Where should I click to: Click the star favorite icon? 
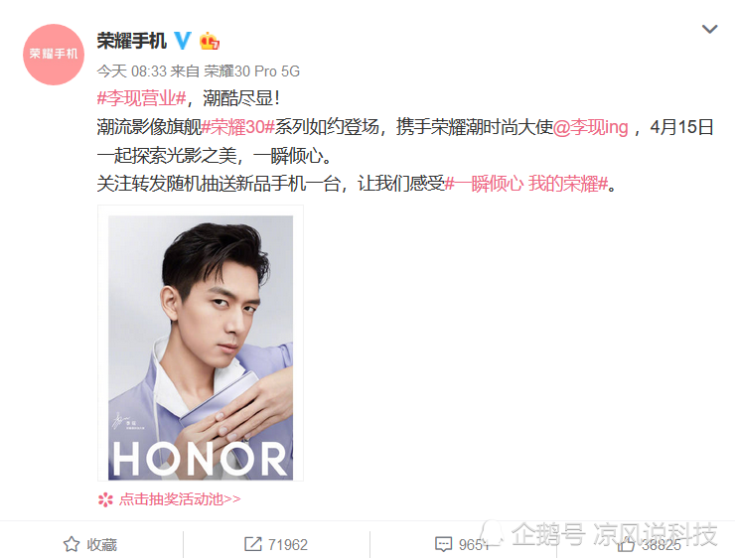(x=72, y=544)
